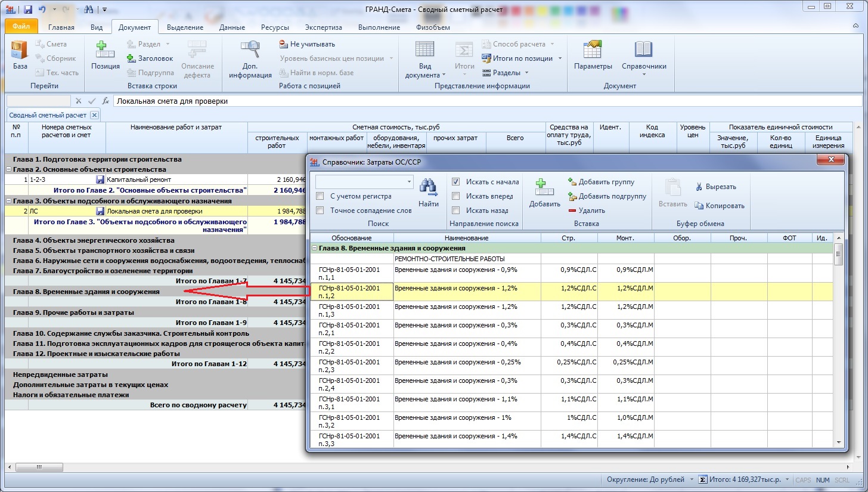Click the Заголовок insert icon
The image size is (868, 492).
[x=150, y=58]
